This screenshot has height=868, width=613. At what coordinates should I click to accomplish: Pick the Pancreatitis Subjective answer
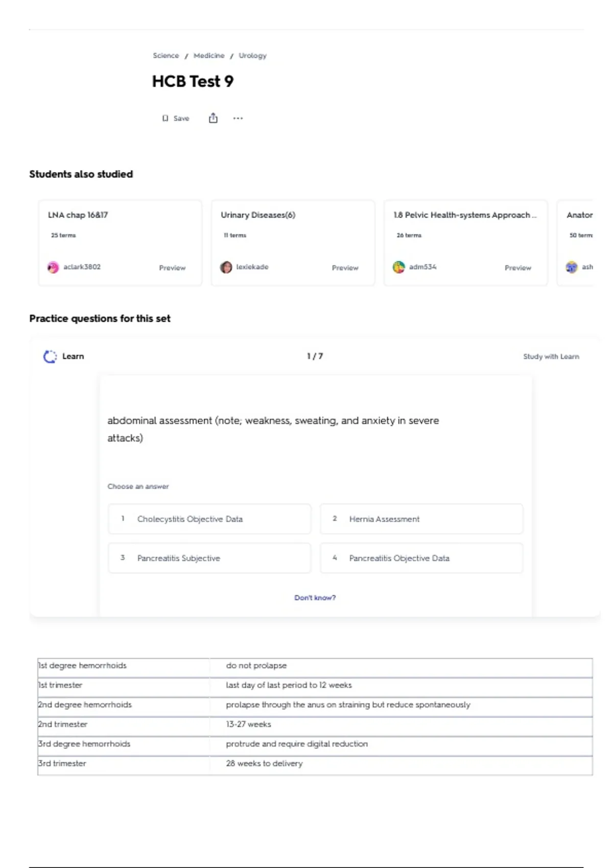tap(209, 558)
